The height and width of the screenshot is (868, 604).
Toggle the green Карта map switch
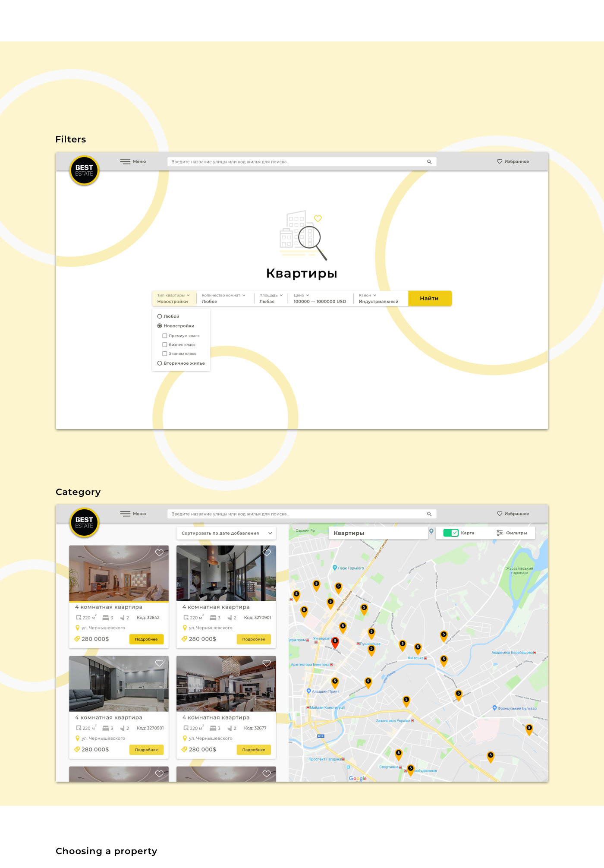click(451, 533)
